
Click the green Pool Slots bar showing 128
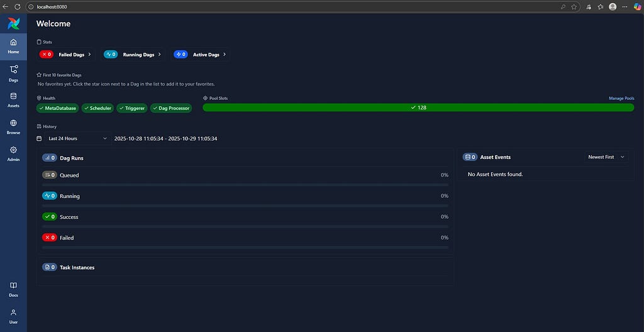pyautogui.click(x=418, y=108)
